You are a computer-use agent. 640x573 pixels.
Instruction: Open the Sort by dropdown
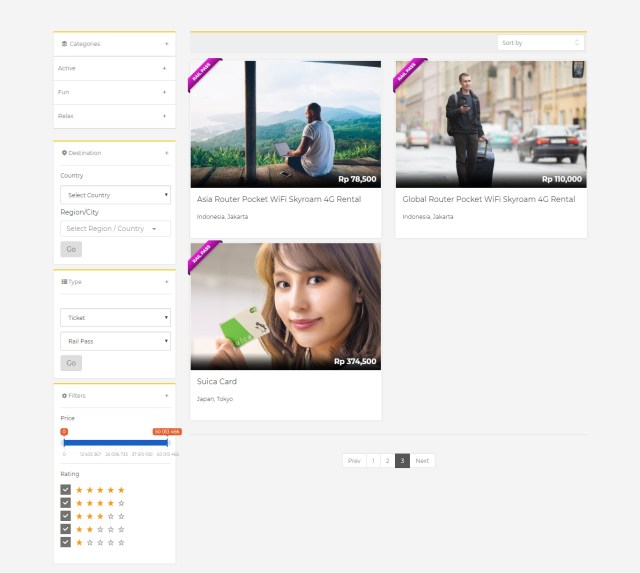point(540,43)
